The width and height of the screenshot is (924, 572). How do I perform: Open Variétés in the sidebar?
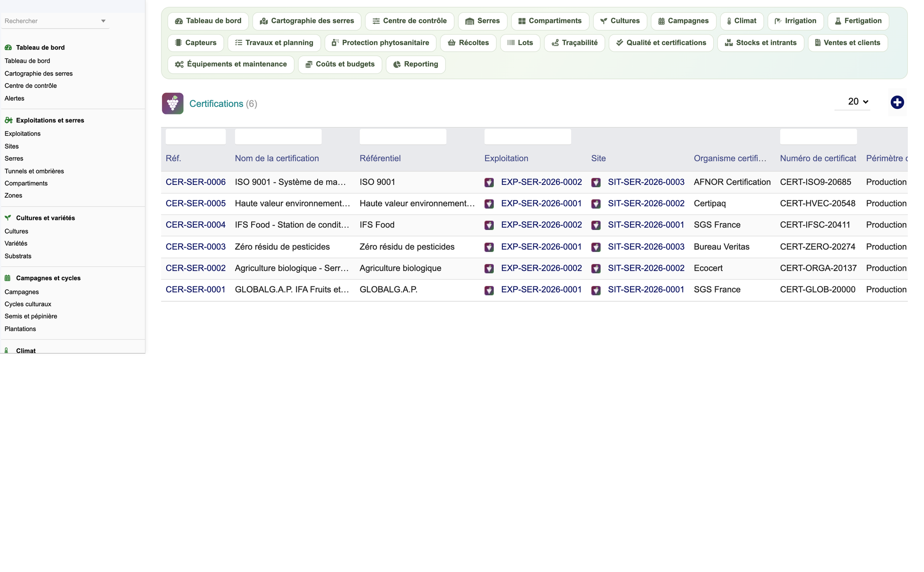(x=16, y=243)
